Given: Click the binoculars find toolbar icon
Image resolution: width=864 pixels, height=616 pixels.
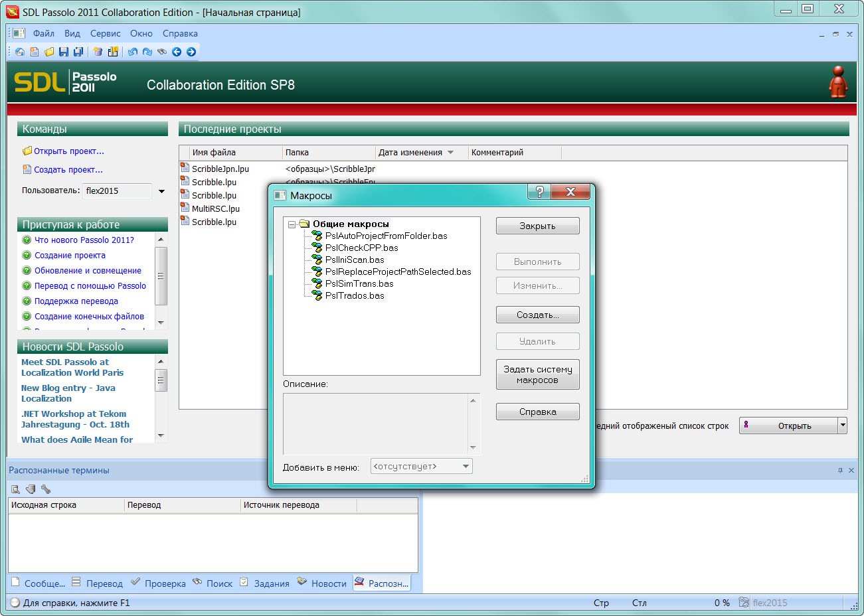Looking at the screenshot, I should (x=162, y=52).
